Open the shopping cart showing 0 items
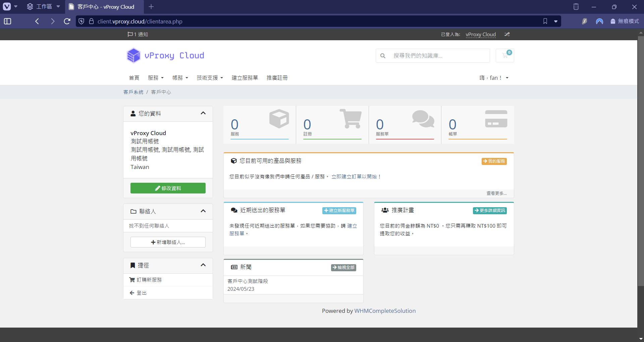 (505, 55)
